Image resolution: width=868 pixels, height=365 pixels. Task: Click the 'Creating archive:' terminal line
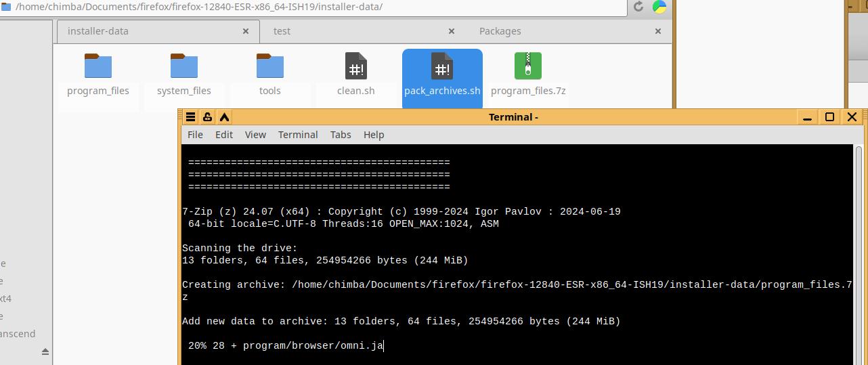pyautogui.click(x=517, y=291)
